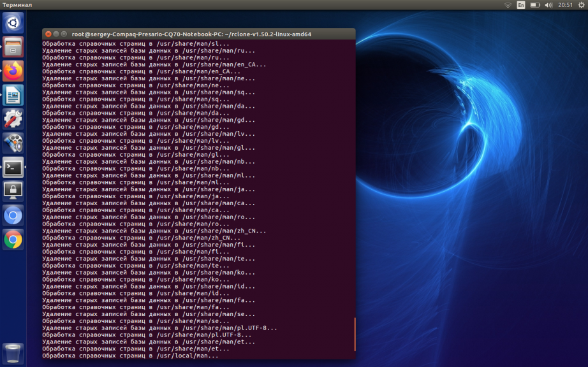This screenshot has height=367, width=588.
Task: Open the battery status indicator menu
Action: (x=534, y=5)
